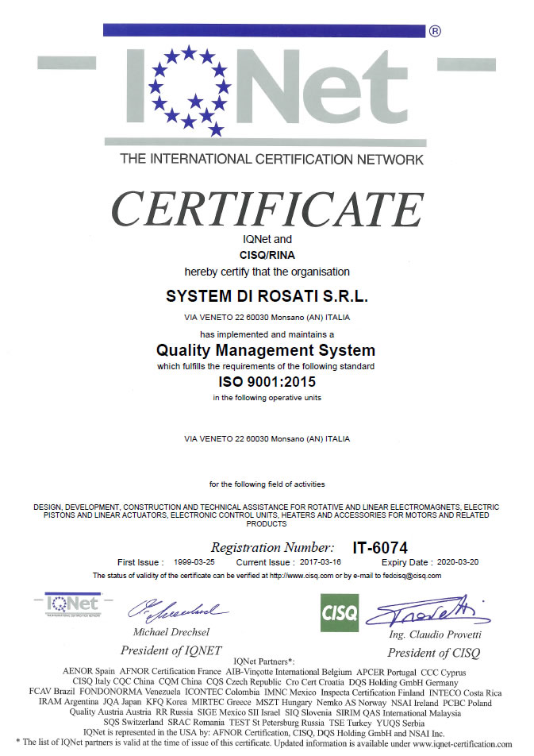
Task: Click the name 'Ing. Claudio Provetti'
Action: coord(435,634)
